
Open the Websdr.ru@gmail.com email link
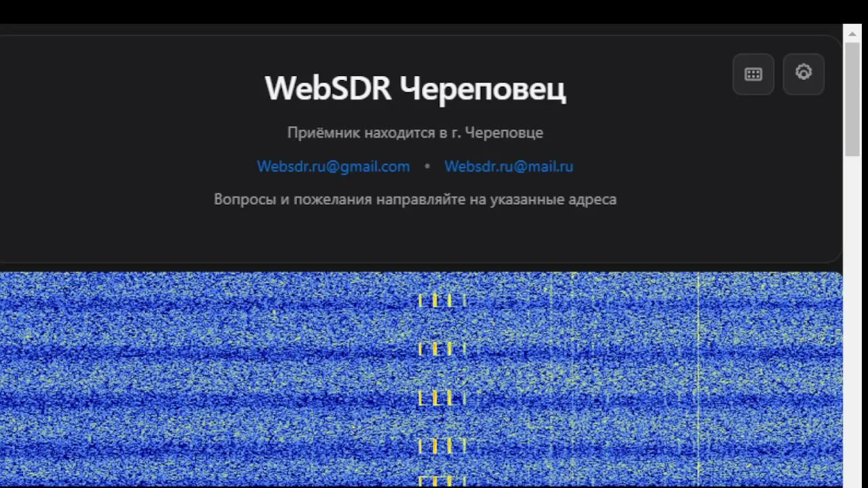pos(333,166)
